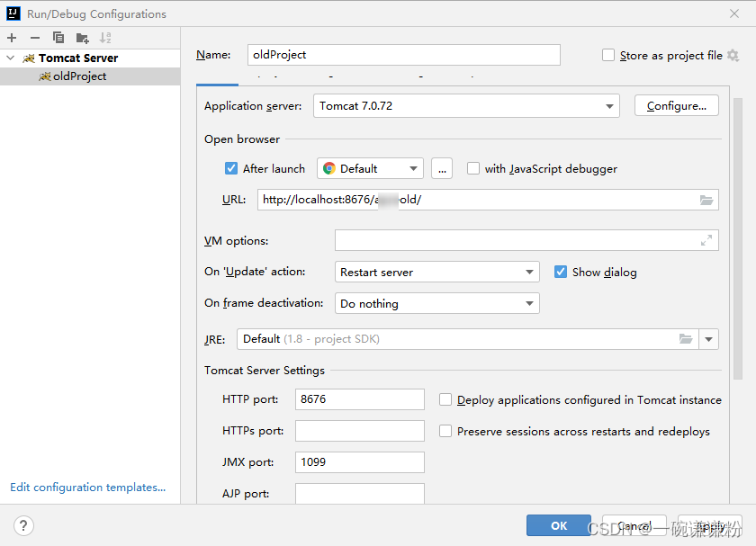Remove the selected configuration with the minus icon
756x546 pixels.
(35, 38)
